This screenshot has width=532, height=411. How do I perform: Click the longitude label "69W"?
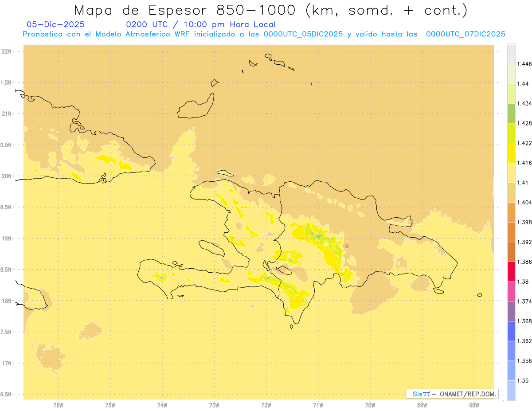422,405
